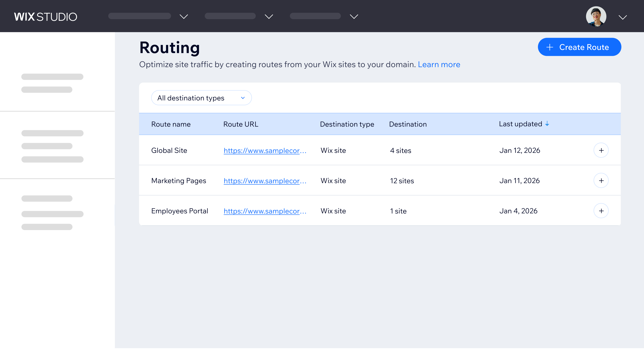Expand the account menu chevron beside avatar
The height and width of the screenshot is (349, 644).
pos(623,17)
